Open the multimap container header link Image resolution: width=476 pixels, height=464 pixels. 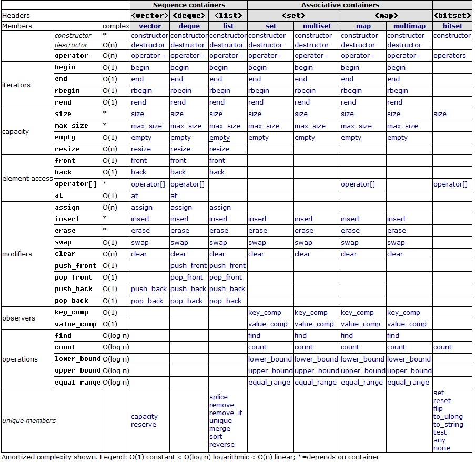[x=410, y=26]
